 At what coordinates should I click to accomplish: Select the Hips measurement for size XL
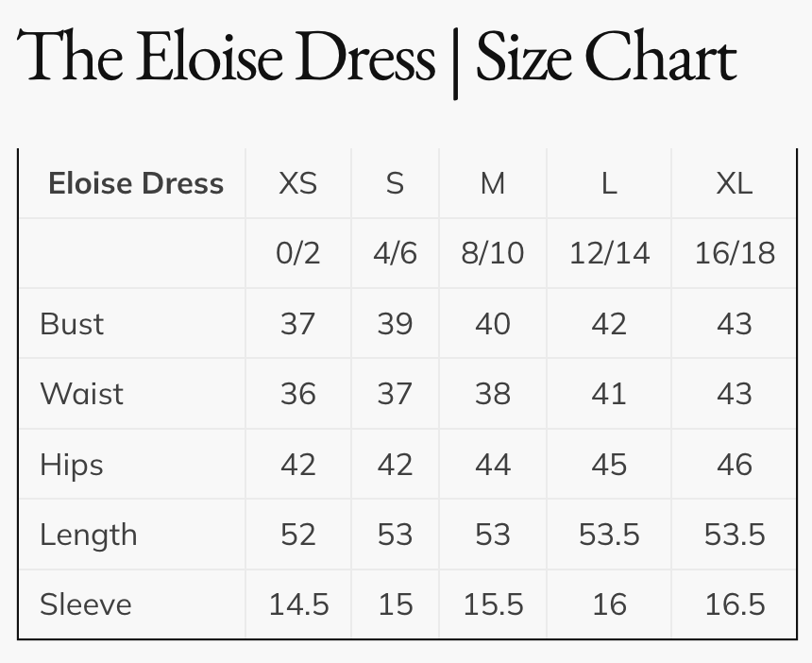(x=734, y=465)
